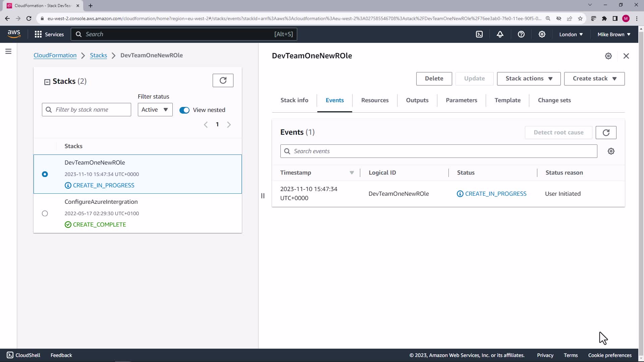This screenshot has width=644, height=362.
Task: Open the Active filter status dropdown
Action: click(x=155, y=110)
